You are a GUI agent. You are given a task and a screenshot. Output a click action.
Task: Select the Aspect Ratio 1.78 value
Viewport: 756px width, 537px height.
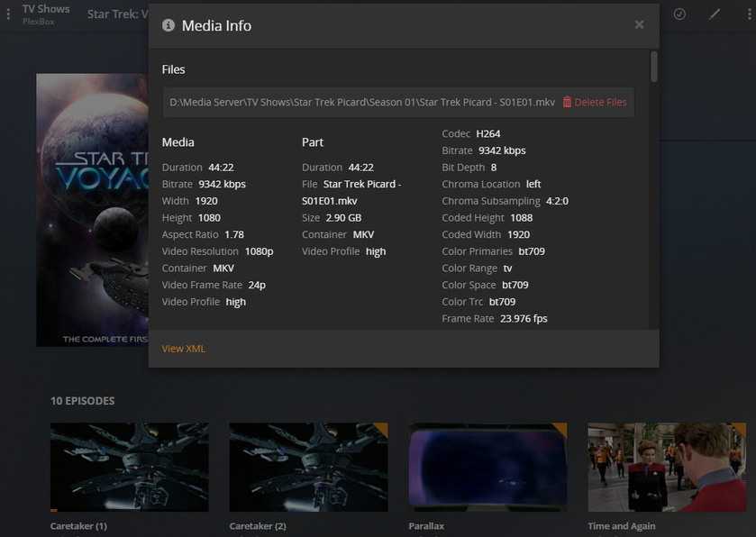(234, 235)
